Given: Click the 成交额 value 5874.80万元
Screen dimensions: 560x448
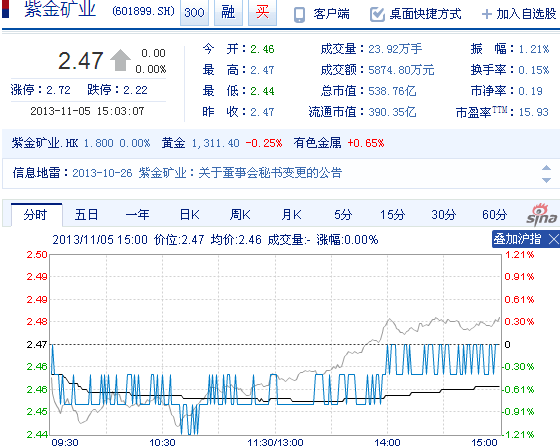Looking at the screenshot, I should click(x=401, y=70).
